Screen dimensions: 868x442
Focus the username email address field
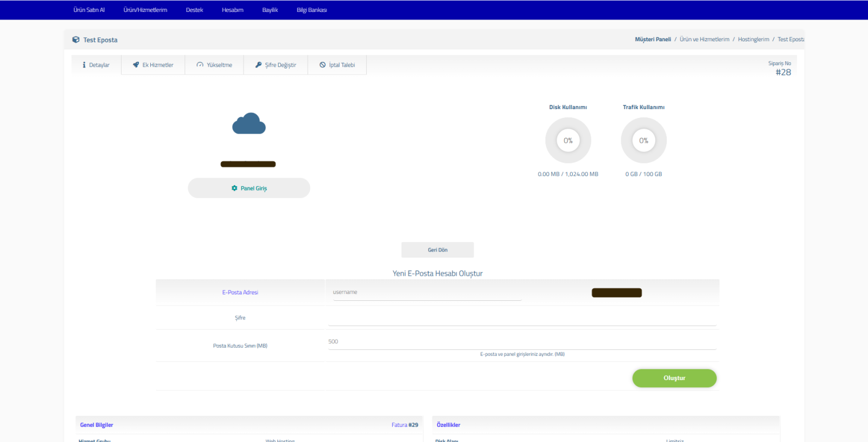click(426, 292)
